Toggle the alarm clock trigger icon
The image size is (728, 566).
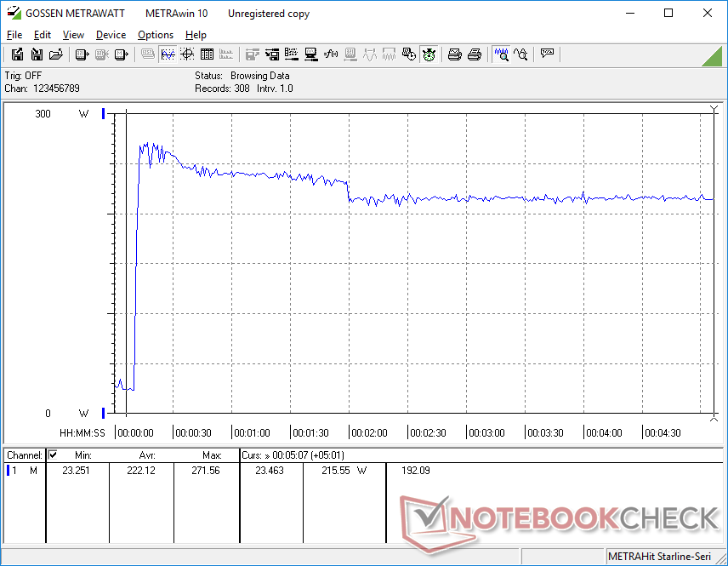click(429, 54)
